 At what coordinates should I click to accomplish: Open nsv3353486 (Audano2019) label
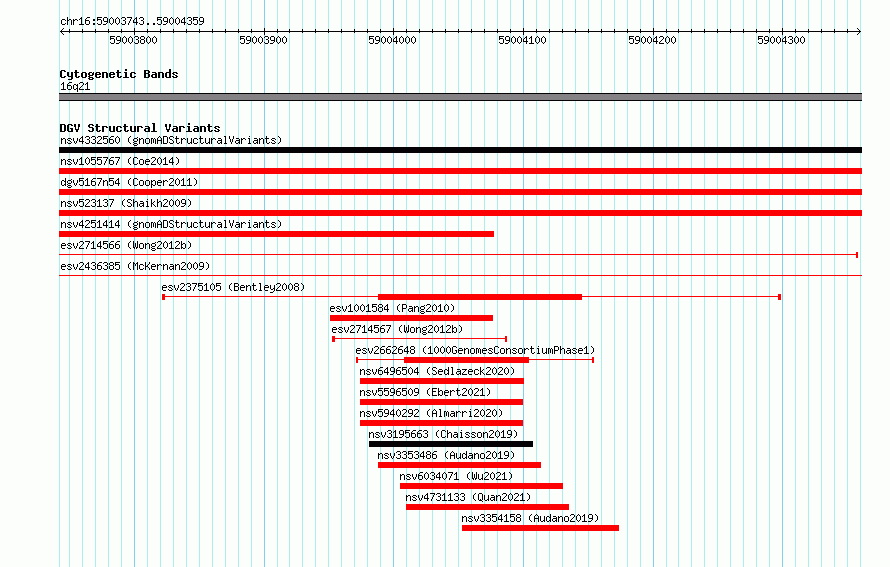click(x=446, y=455)
